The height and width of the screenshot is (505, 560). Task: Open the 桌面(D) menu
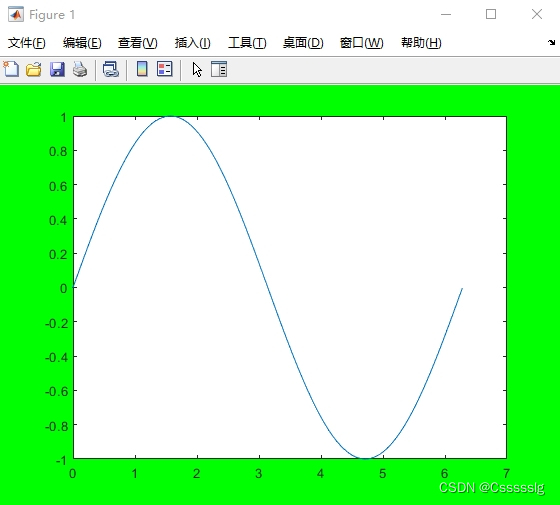(x=303, y=43)
